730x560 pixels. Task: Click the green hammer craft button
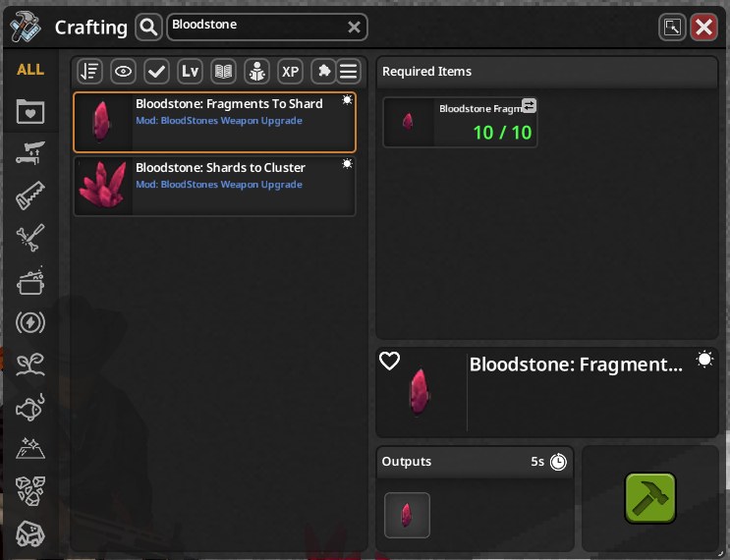click(649, 498)
